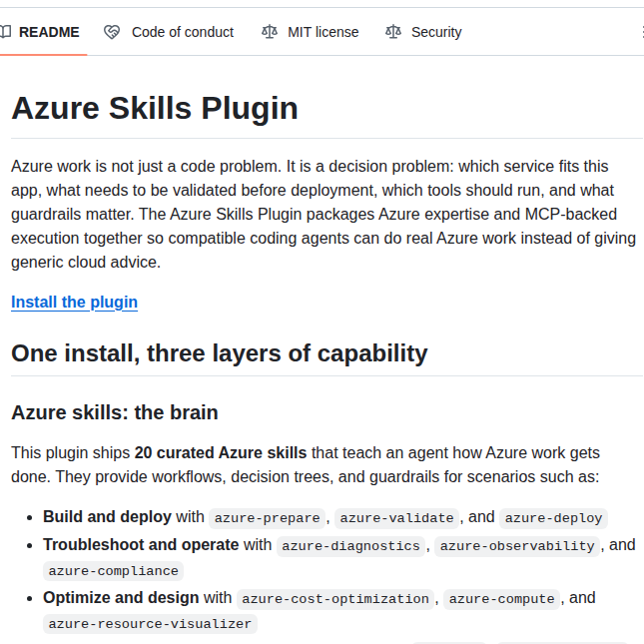Image resolution: width=644 pixels, height=644 pixels.
Task: Click the azure-compute code label
Action: 501,599
